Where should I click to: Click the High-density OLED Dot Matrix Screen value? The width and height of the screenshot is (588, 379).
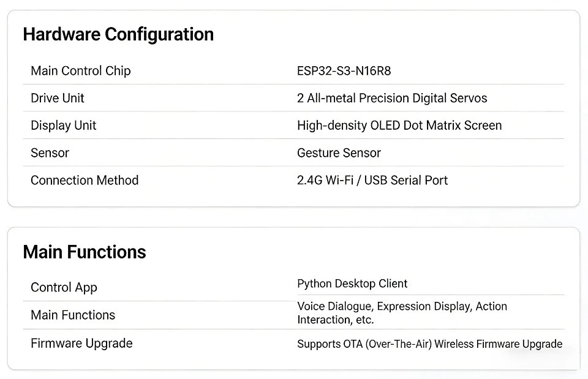point(399,126)
